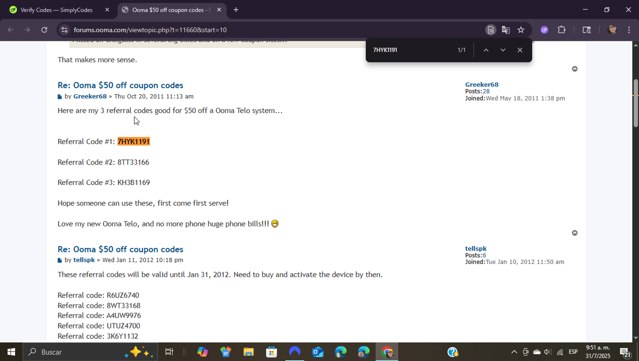
Task: Show hidden system tray icons
Action: click(514, 352)
